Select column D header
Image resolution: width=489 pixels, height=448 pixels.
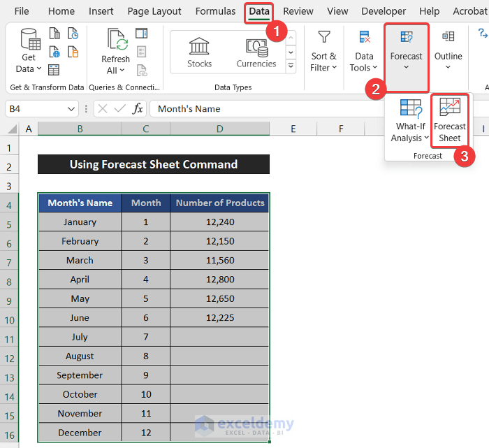(x=219, y=129)
